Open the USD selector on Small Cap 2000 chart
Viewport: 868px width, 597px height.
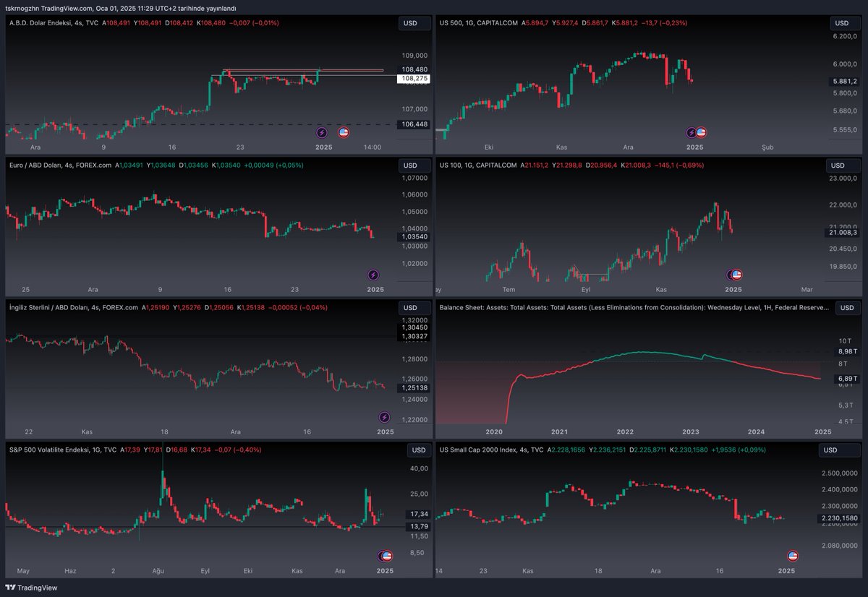click(x=840, y=450)
